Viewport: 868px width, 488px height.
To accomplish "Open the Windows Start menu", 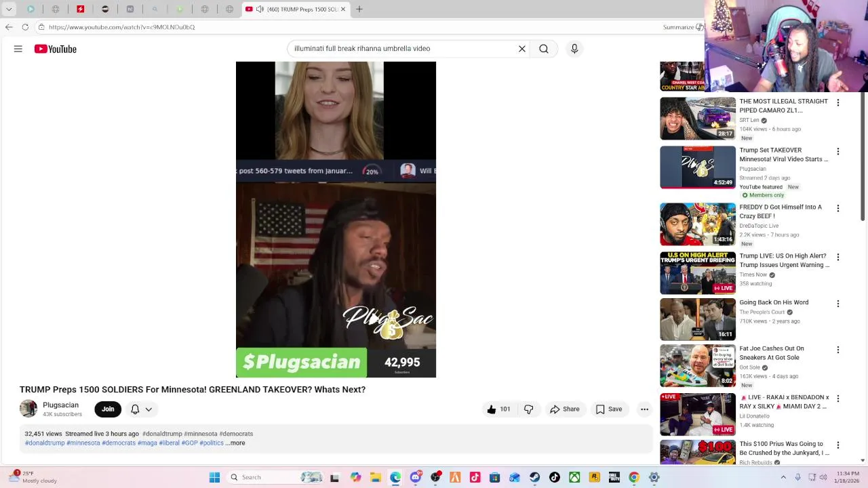I will point(214,477).
